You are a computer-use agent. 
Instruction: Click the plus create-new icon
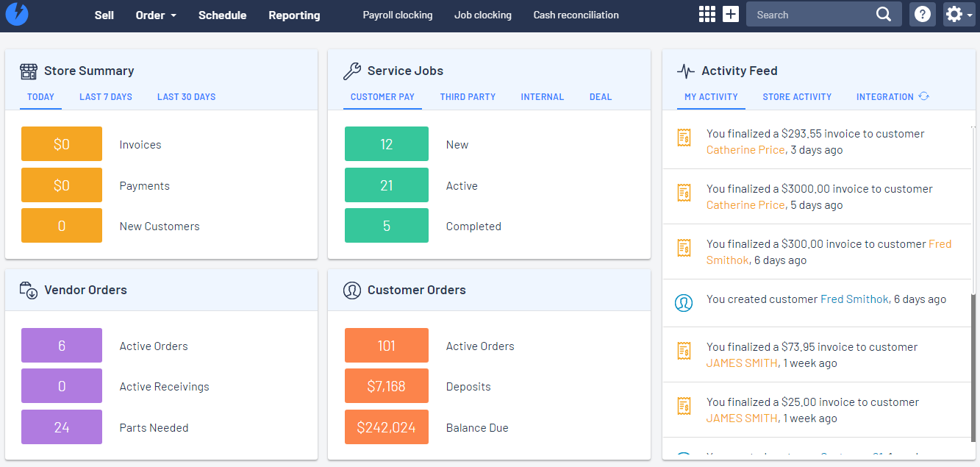[731, 14]
